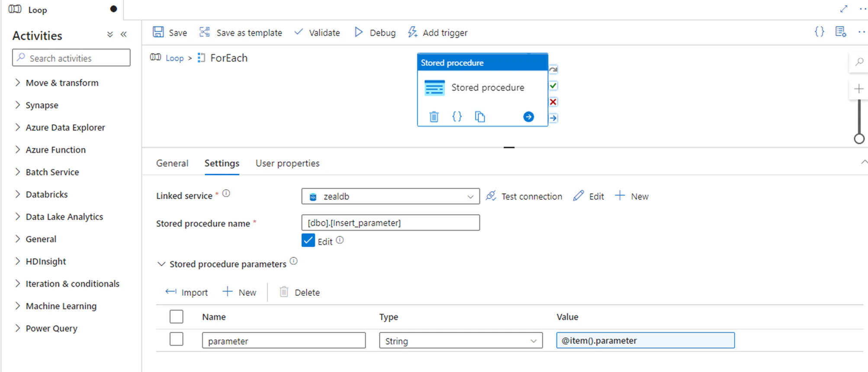Import stored procedure parameters

point(186,292)
